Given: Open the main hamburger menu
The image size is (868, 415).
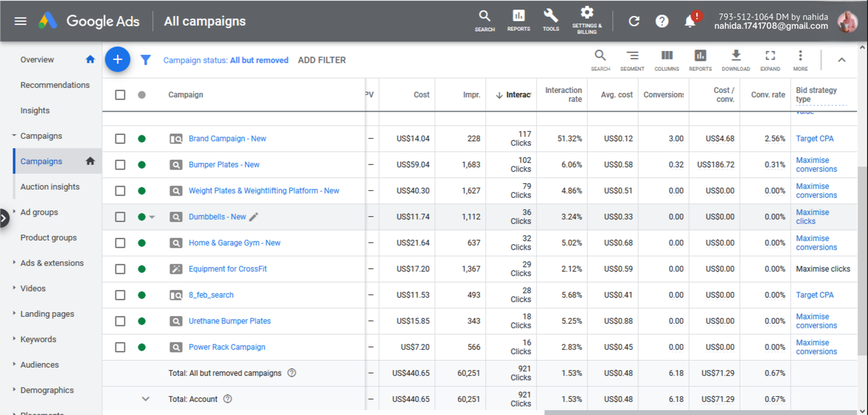Looking at the screenshot, I should tap(20, 21).
